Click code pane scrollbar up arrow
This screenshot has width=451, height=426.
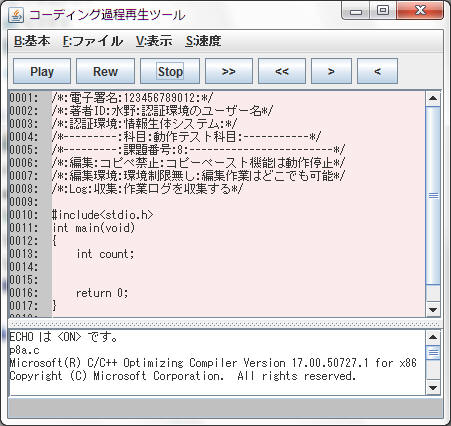pos(433,98)
